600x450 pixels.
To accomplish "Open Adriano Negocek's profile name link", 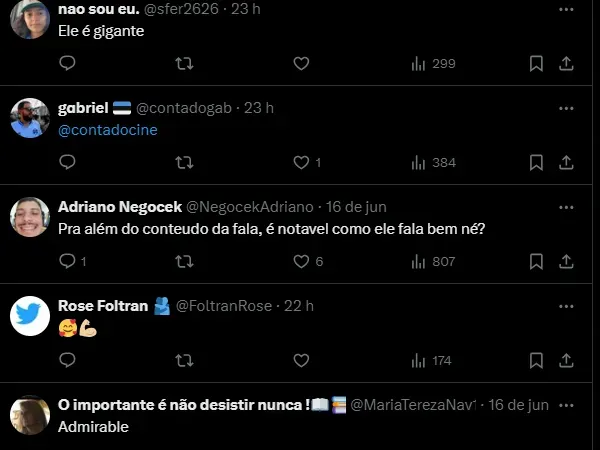I will [x=120, y=207].
